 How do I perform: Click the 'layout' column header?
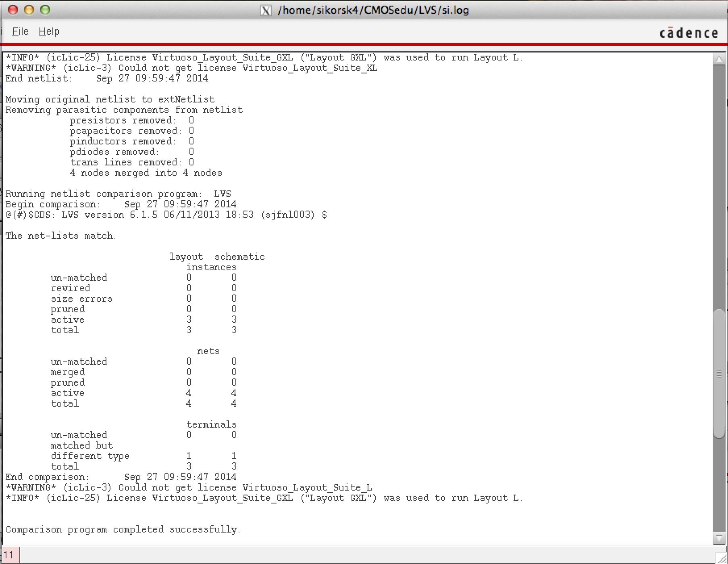tap(186, 257)
